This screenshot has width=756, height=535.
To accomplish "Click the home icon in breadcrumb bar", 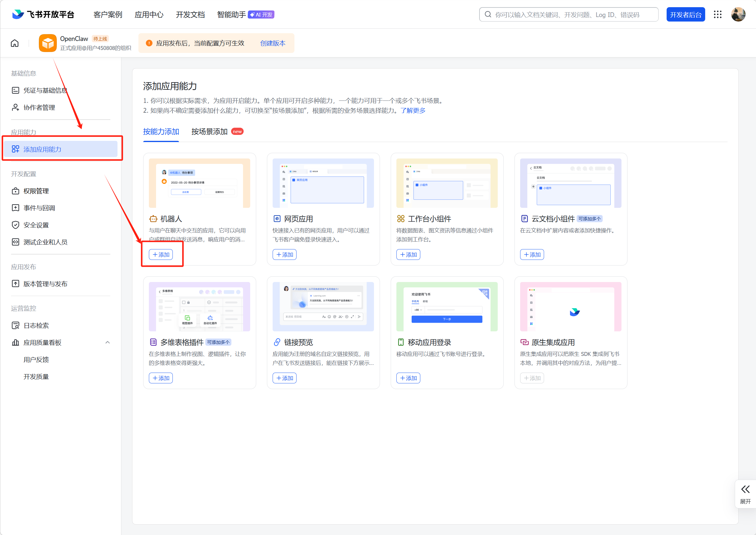I will click(14, 43).
